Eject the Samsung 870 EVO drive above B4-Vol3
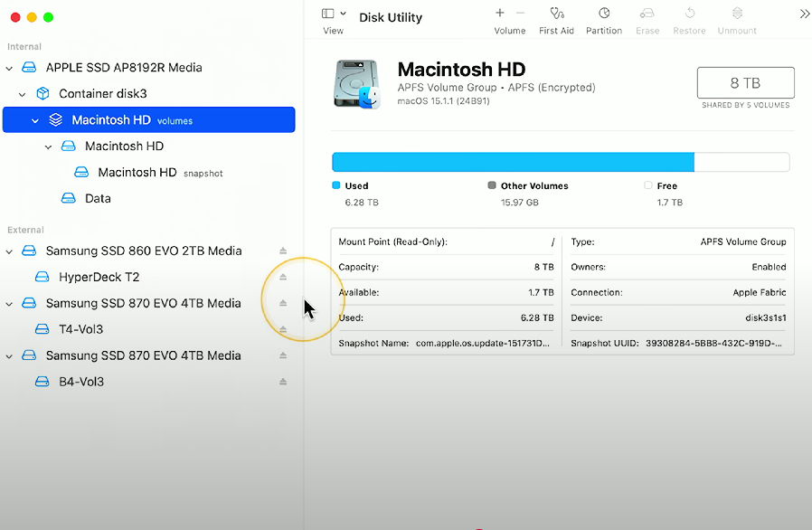Viewport: 812px width, 530px height. (283, 355)
